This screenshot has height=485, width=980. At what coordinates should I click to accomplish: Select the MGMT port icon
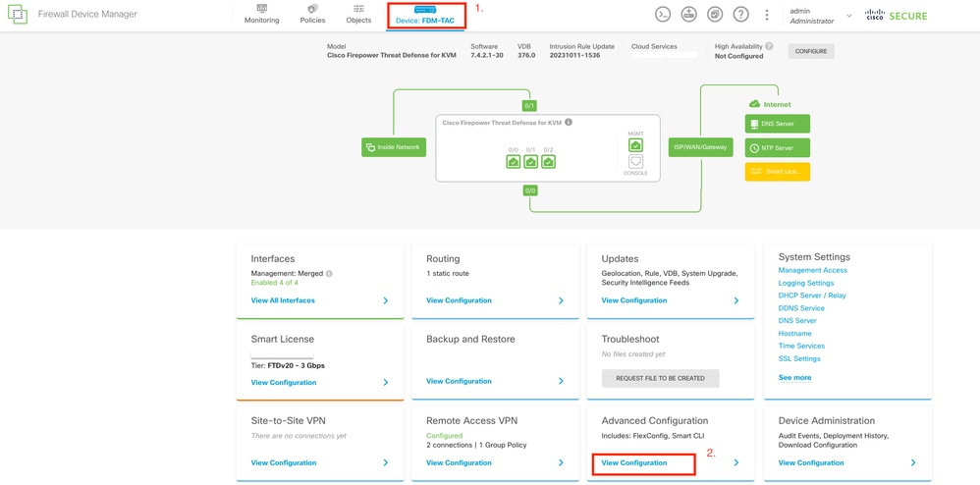[x=635, y=145]
